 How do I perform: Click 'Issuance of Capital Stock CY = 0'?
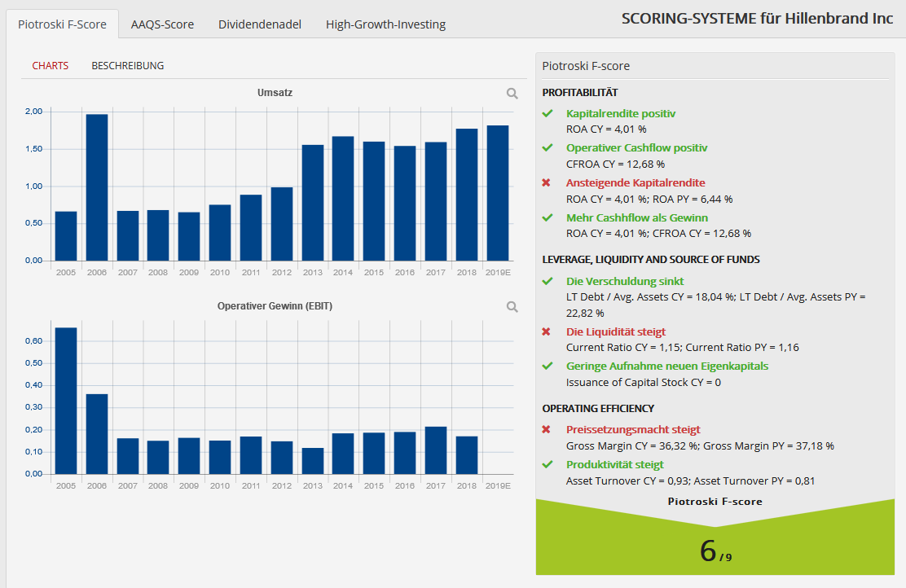point(644,383)
